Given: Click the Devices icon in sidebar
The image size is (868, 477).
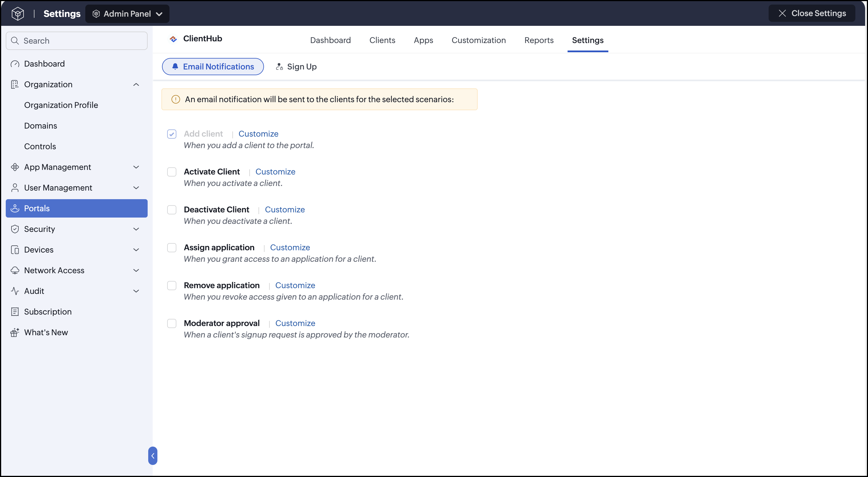Looking at the screenshot, I should click(15, 250).
